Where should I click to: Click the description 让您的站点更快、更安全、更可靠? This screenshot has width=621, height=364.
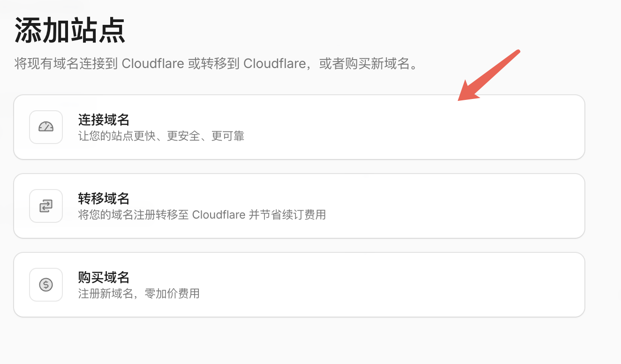(161, 136)
